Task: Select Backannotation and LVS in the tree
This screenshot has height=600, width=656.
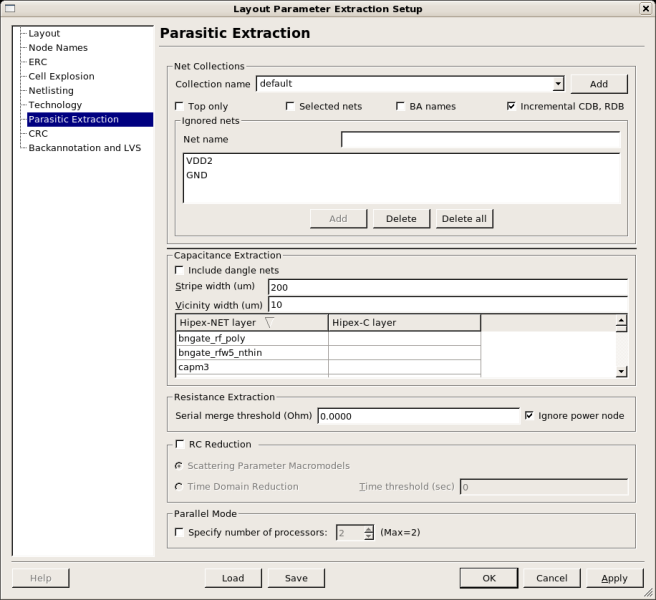Action: pos(84,148)
